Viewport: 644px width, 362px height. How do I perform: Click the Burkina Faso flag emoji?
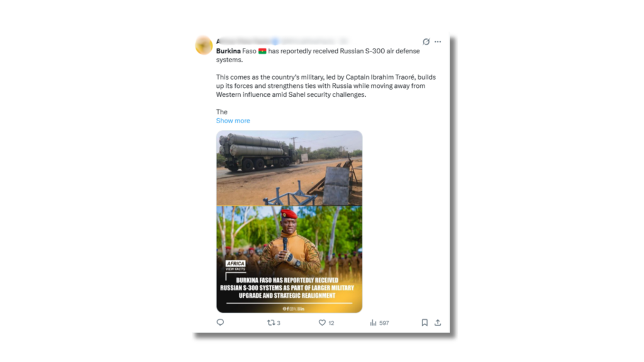[x=262, y=51]
